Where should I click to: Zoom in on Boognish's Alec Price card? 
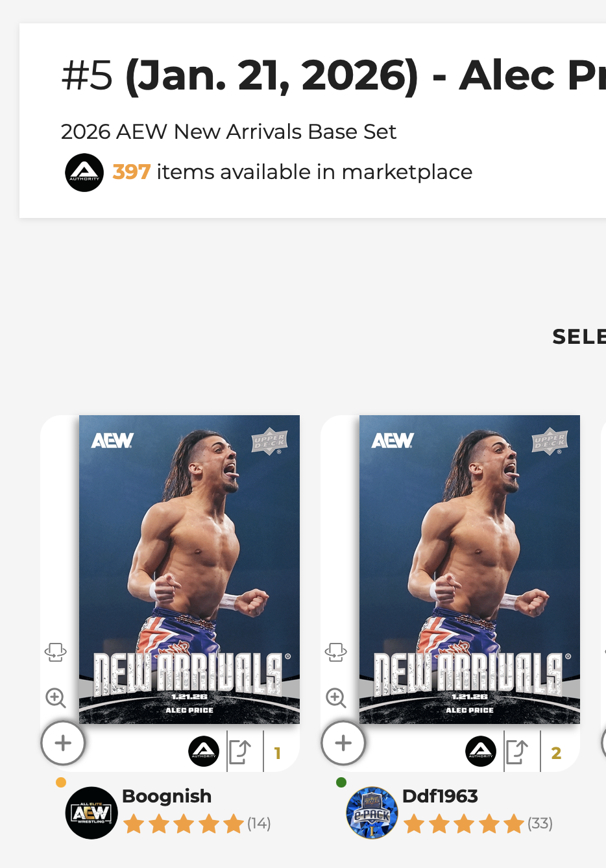click(x=56, y=698)
